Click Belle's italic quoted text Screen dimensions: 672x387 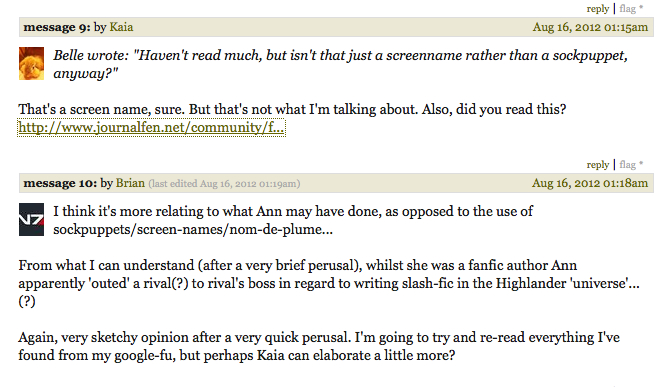pos(340,64)
